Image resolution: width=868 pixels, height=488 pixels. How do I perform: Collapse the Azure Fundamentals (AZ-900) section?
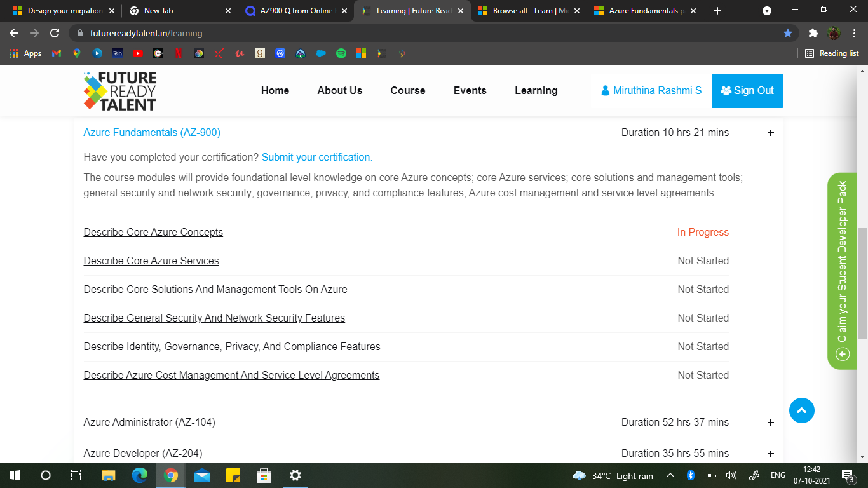pos(771,133)
